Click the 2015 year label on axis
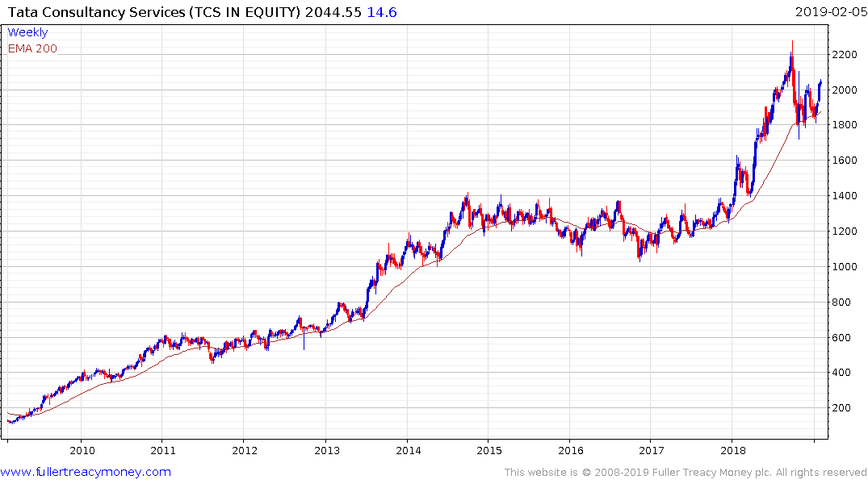Viewport: 868px width, 484px height. (489, 450)
